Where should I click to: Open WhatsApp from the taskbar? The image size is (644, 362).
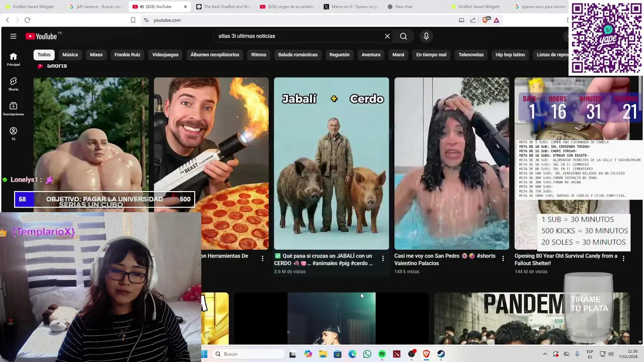(x=367, y=354)
